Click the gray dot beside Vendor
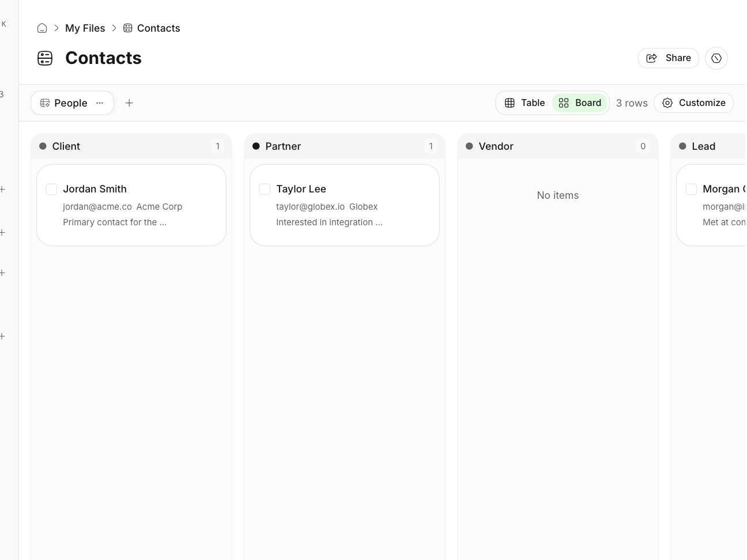747x560 pixels. pos(469,146)
